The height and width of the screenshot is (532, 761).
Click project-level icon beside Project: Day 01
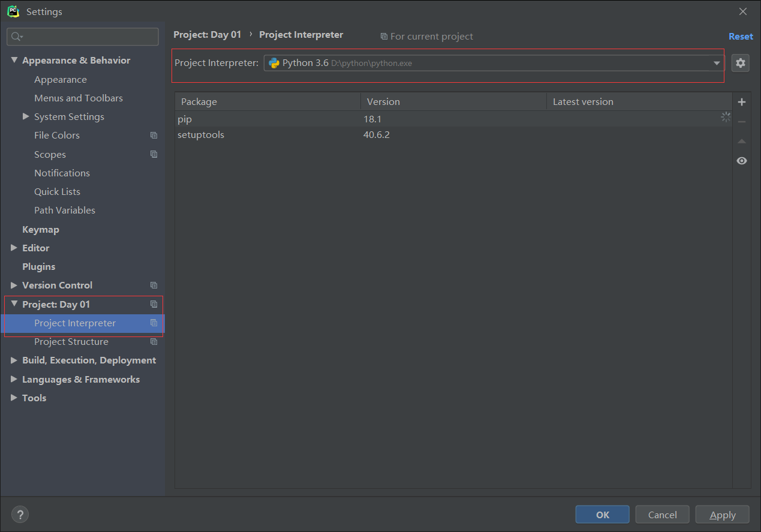[x=154, y=304]
